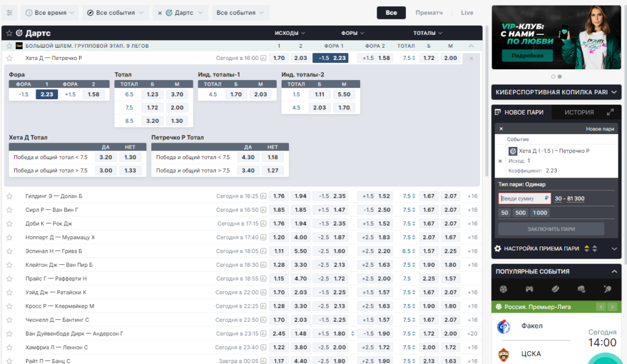This screenshot has height=364, width=627.
Task: Pick 4.30 in Петречко Р Тотал table
Action: (248, 157)
